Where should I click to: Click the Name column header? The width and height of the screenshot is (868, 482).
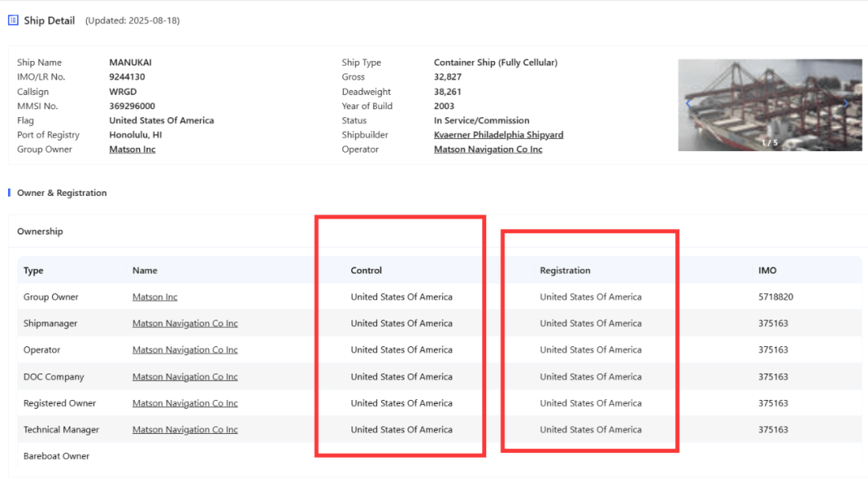click(145, 271)
